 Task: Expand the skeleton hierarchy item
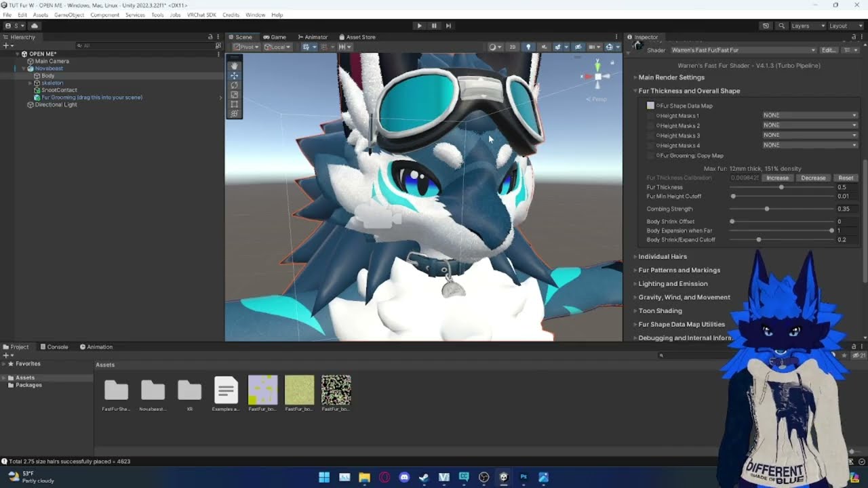coord(31,83)
